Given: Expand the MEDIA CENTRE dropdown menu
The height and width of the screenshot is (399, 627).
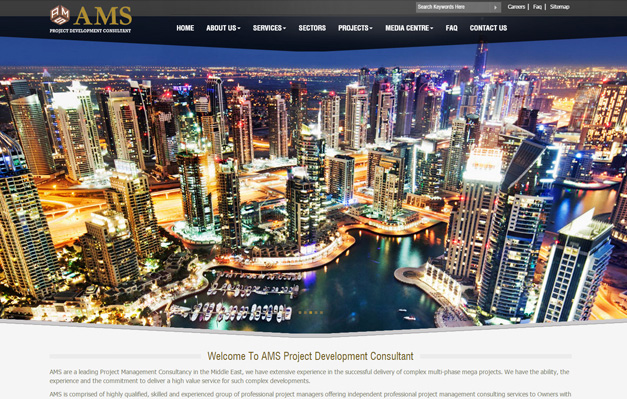Looking at the screenshot, I should point(409,28).
